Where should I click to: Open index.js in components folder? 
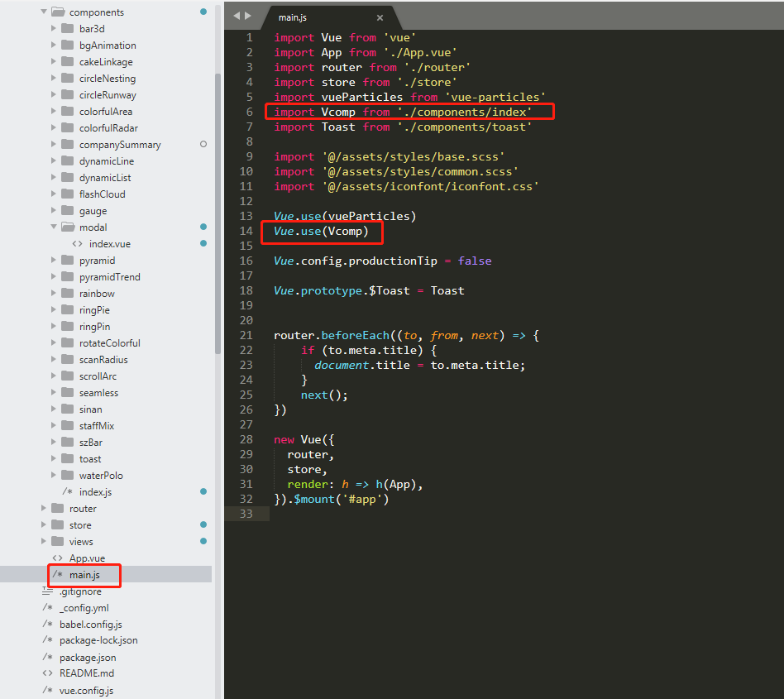95,492
